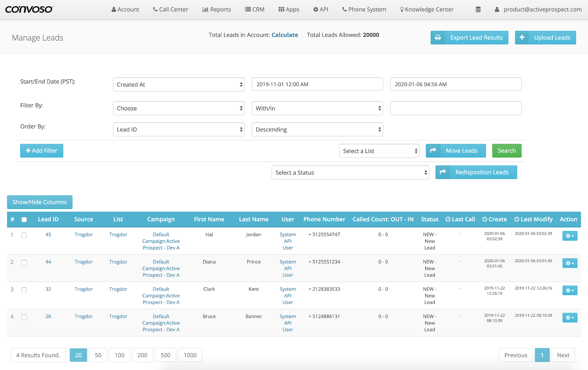Check the box for lead 32 Clark Kent

[x=24, y=290]
